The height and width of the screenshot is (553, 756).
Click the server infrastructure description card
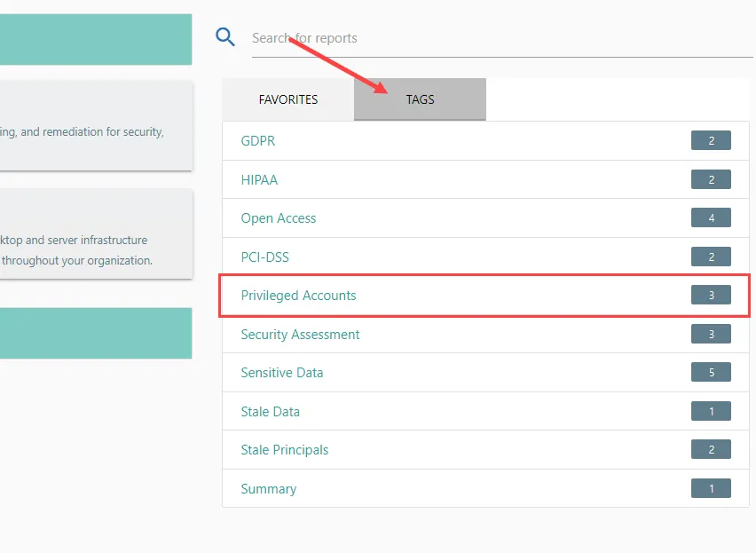[x=96, y=233]
